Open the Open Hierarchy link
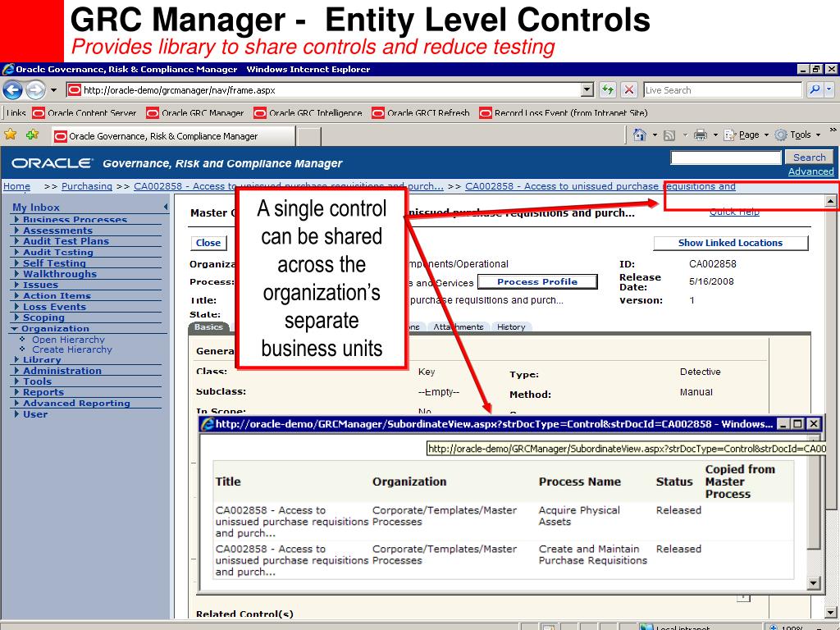Viewport: 840px width, 630px height. [x=68, y=339]
